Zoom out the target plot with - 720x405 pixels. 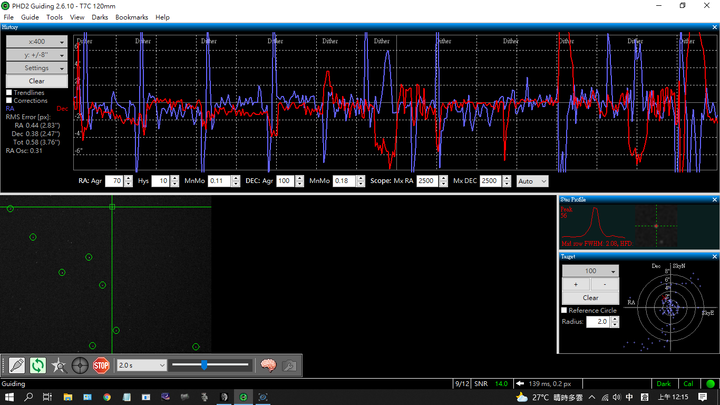tap(605, 284)
